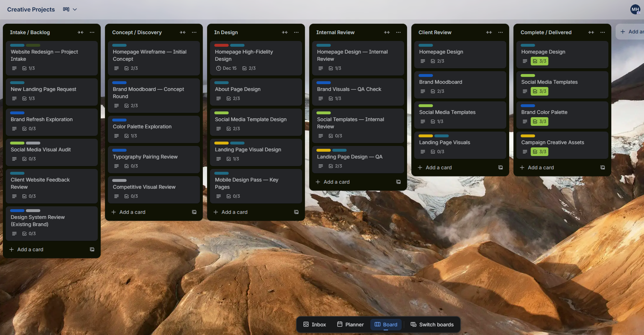Click checklist 3/3 badge on Brand Color Palette card
This screenshot has width=644, height=335.
tap(540, 121)
